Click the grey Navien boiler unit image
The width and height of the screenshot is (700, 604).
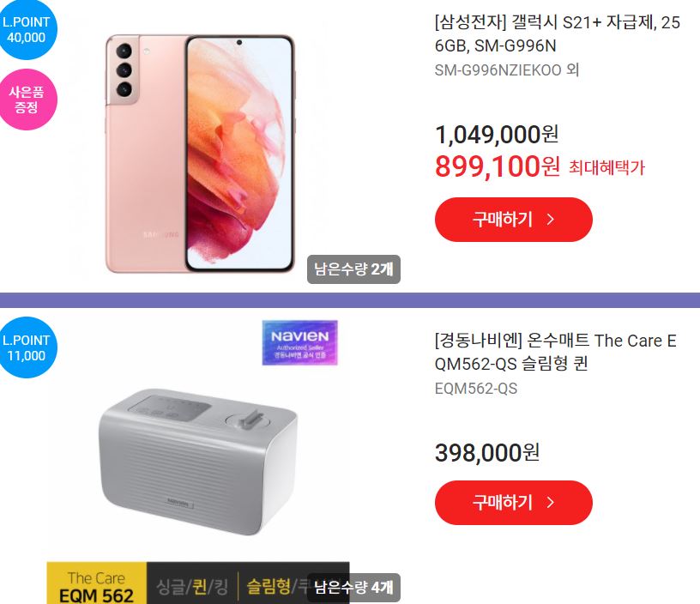(x=198, y=461)
